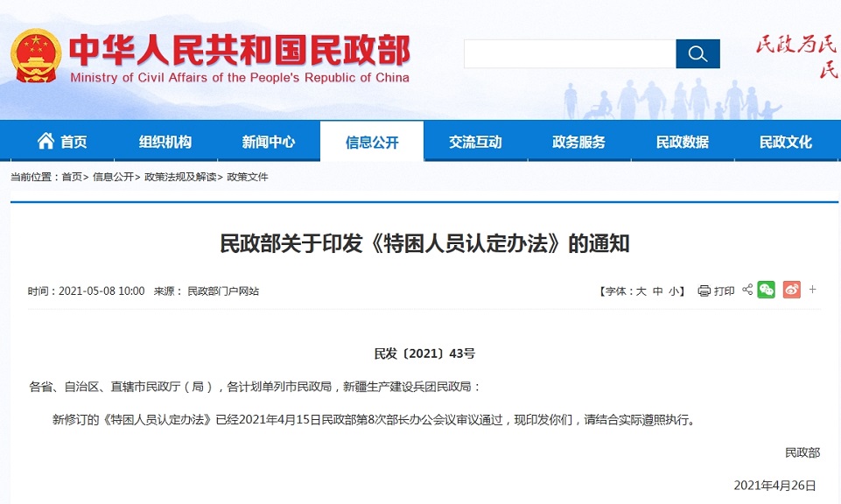Click the search magnifier button

coord(697,54)
